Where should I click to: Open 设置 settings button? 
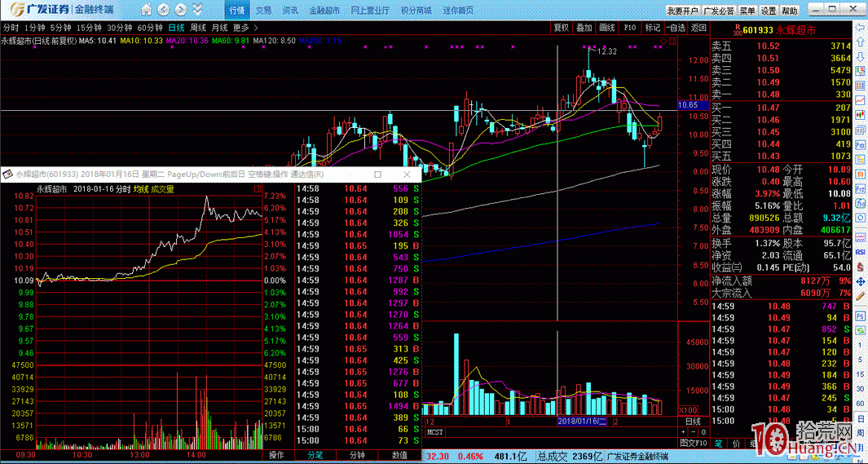[769, 11]
